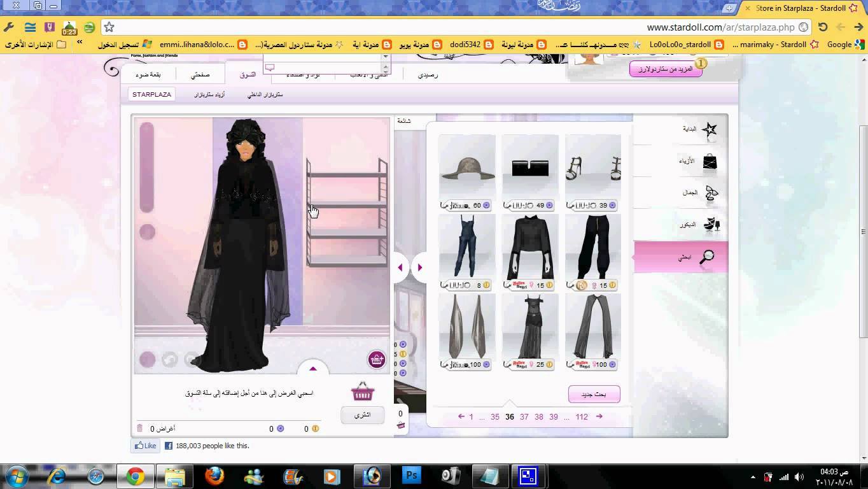Click the trash icon beside item count
This screenshot has width=868, height=489.
140,429
